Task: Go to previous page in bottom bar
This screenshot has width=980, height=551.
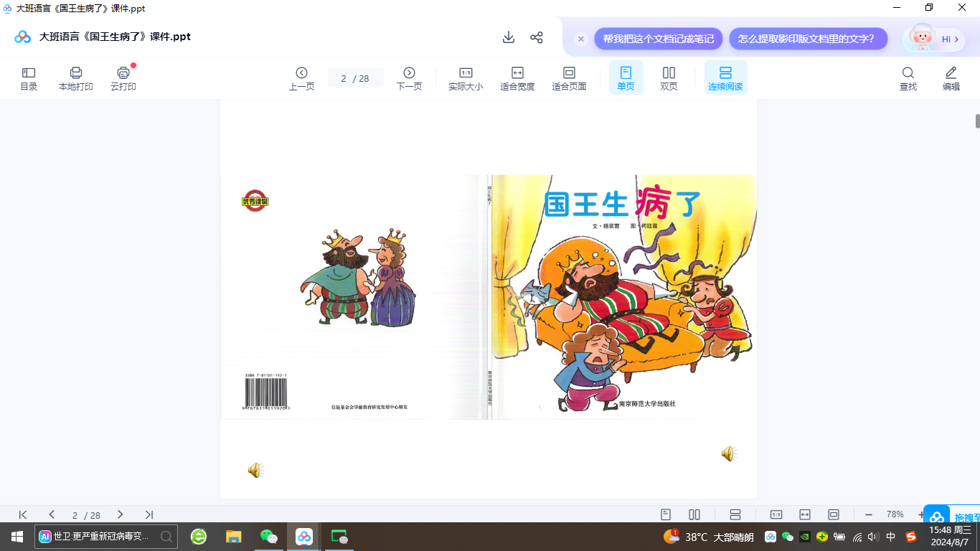Action: pos(52,514)
